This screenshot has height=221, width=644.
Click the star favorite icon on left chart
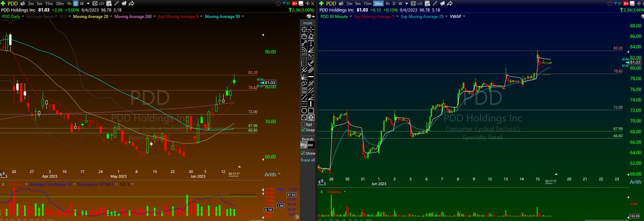coord(278,4)
